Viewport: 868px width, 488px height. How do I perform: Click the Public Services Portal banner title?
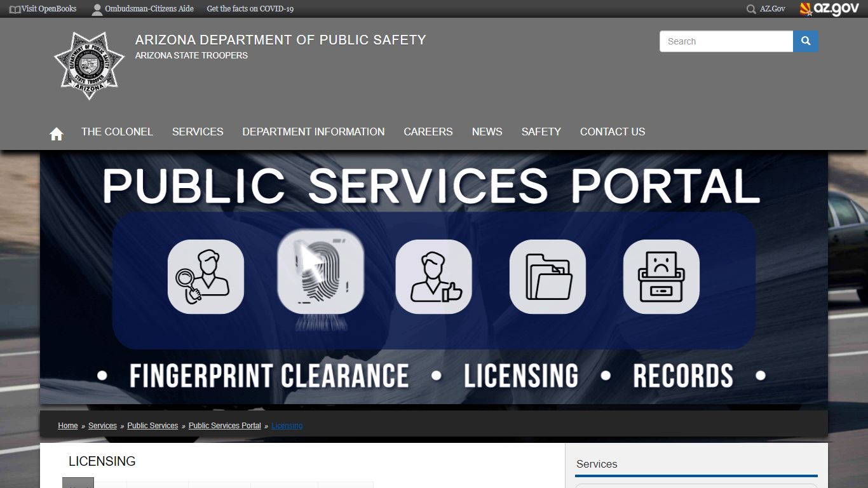431,186
